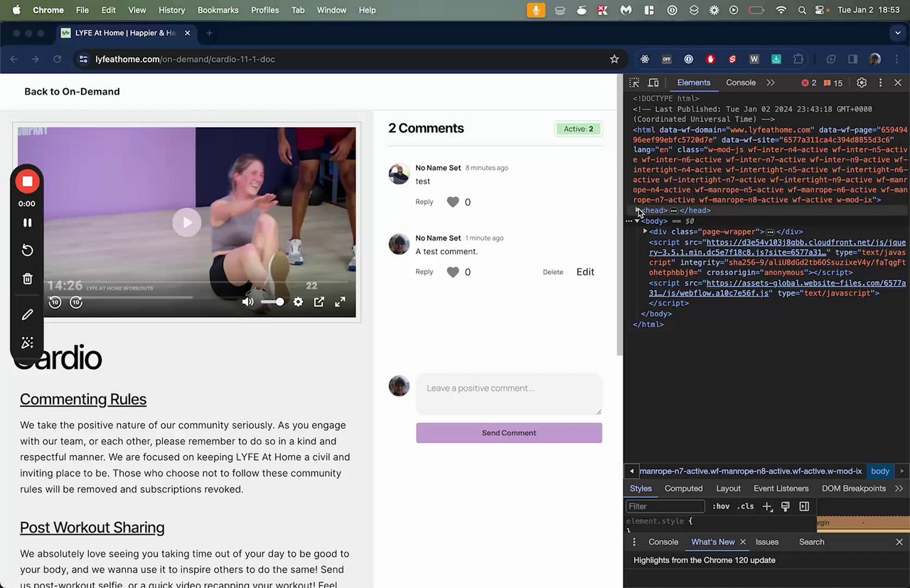Open the video in a pop-out window
Viewport: 910px width, 588px height.
pos(319,302)
